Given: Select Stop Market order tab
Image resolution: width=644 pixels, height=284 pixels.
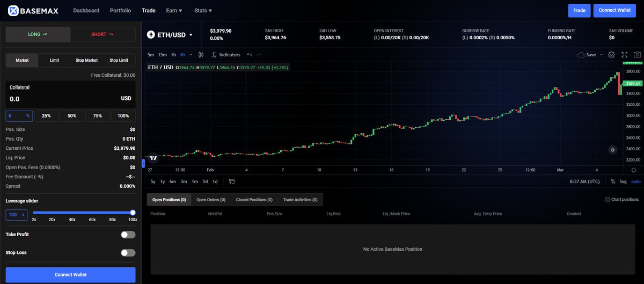Looking at the screenshot, I should (86, 60).
